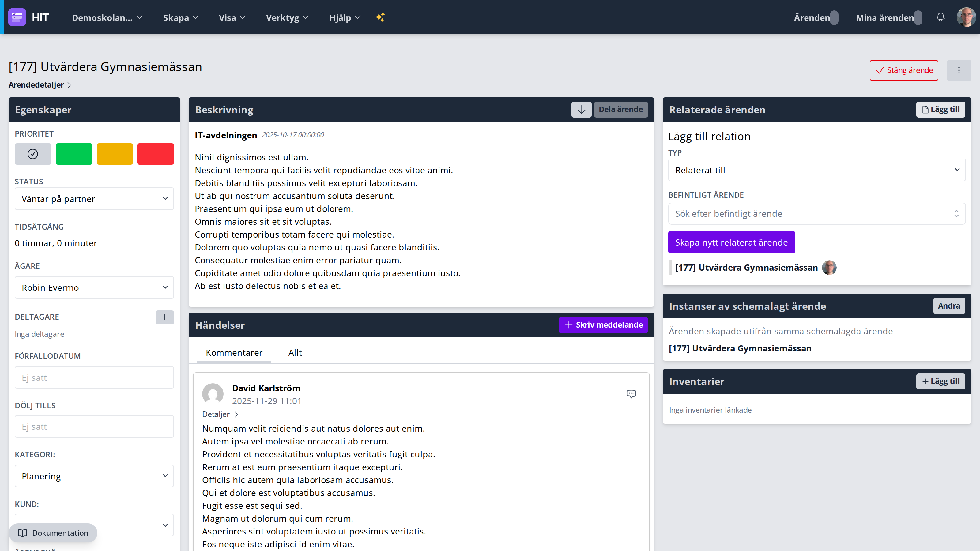Open the Kund dropdown
Image resolution: width=980 pixels, height=551 pixels.
(x=94, y=525)
